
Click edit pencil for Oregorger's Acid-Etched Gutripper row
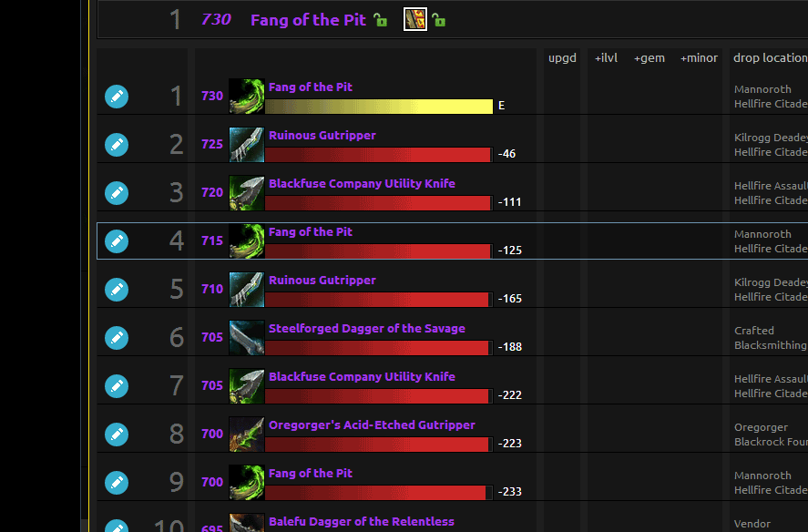[117, 435]
